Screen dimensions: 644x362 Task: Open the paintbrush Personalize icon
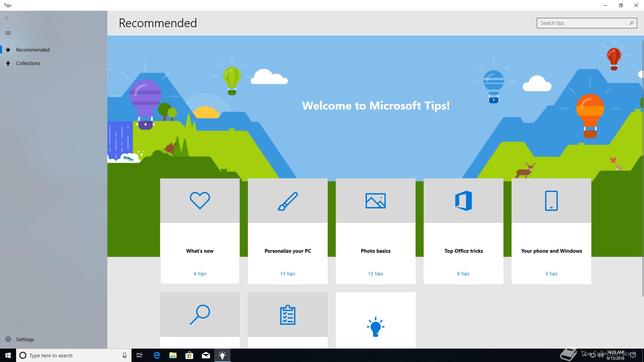[x=288, y=201]
